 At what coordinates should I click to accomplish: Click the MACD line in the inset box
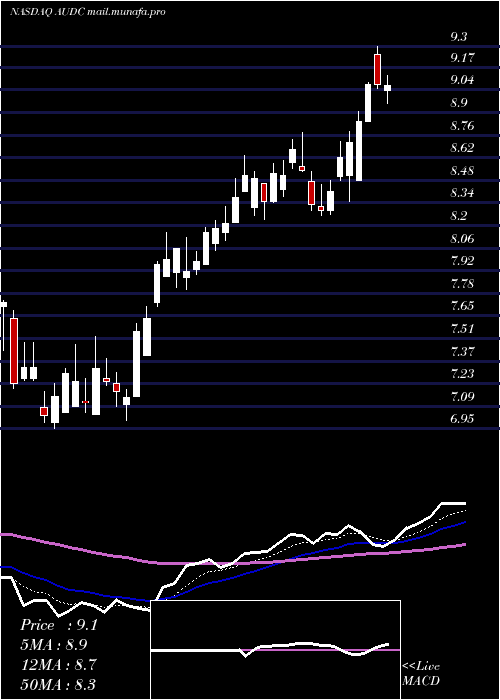click(x=270, y=648)
